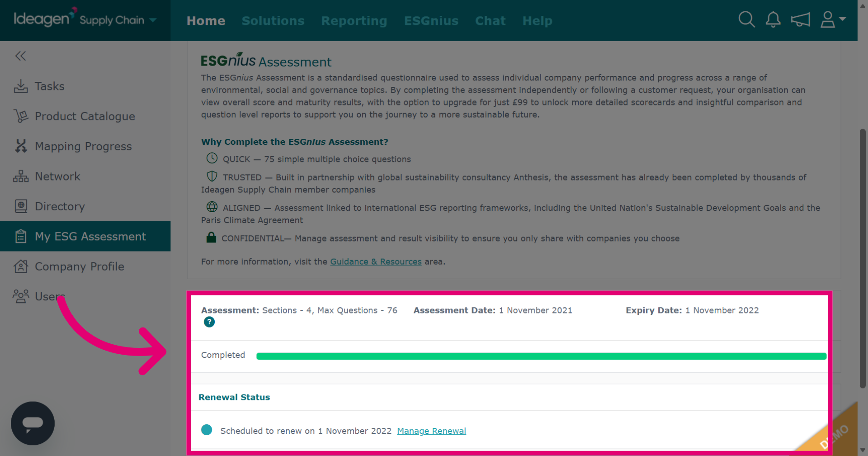The width and height of the screenshot is (868, 456).
Task: Open Company Profile in the sidebar
Action: point(85,266)
